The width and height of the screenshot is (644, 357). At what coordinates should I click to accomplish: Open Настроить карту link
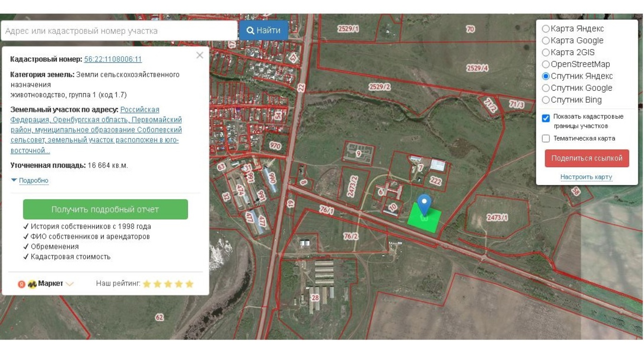coord(586,177)
